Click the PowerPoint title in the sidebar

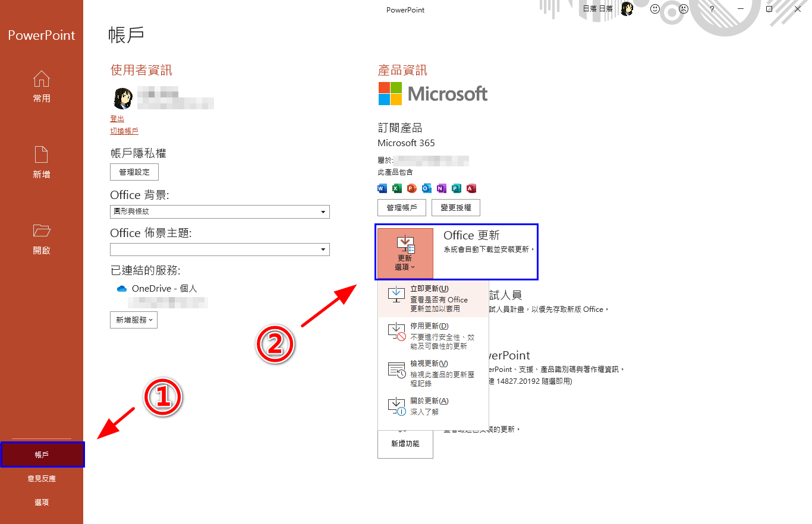coord(42,35)
